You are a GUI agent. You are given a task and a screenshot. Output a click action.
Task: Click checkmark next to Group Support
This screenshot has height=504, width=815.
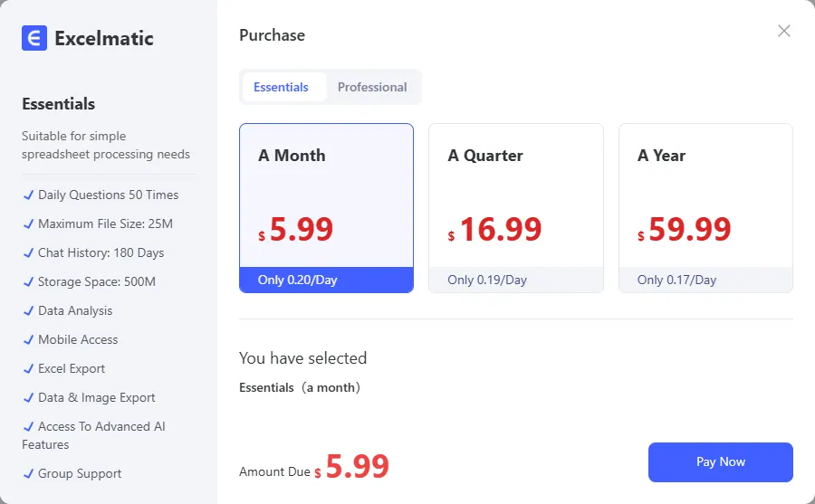(x=28, y=473)
